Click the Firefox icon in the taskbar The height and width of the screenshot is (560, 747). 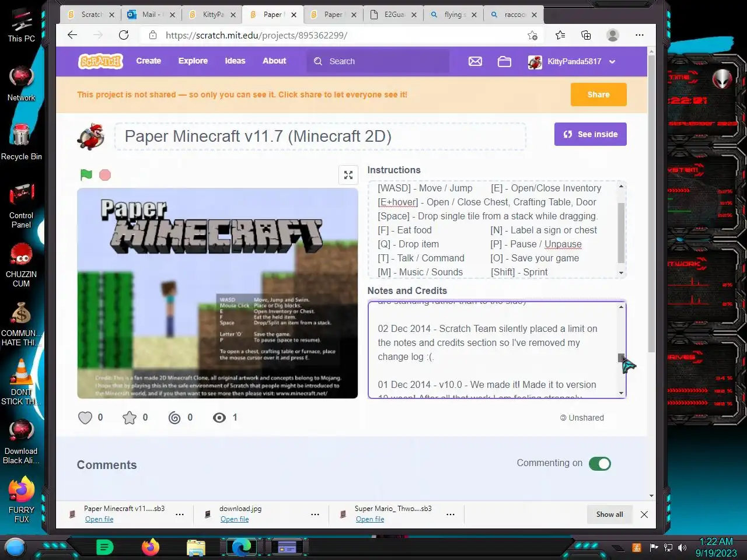click(x=151, y=547)
